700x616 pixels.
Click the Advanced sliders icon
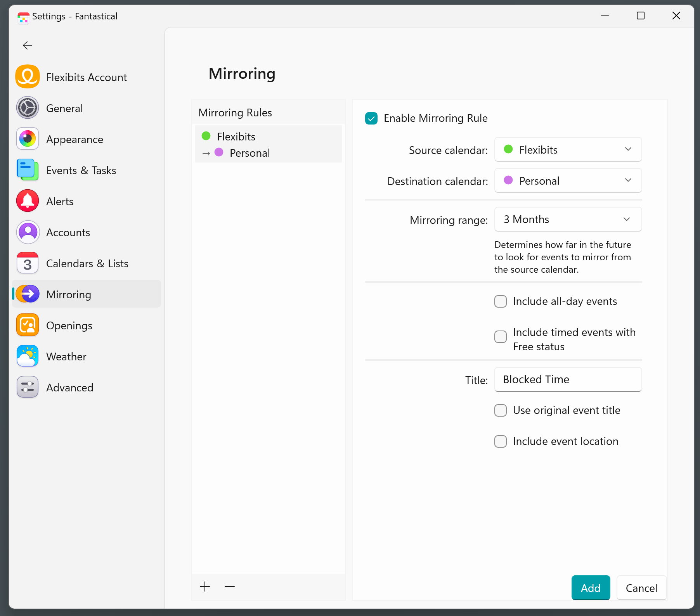coord(28,387)
